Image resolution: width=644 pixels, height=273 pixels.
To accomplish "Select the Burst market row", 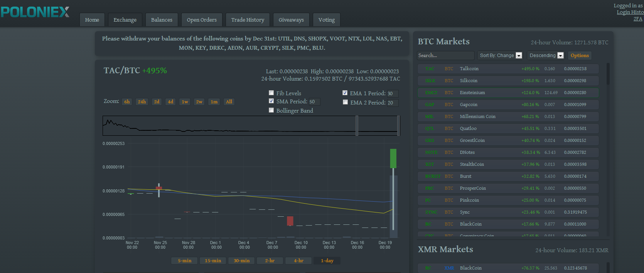I will (508, 176).
